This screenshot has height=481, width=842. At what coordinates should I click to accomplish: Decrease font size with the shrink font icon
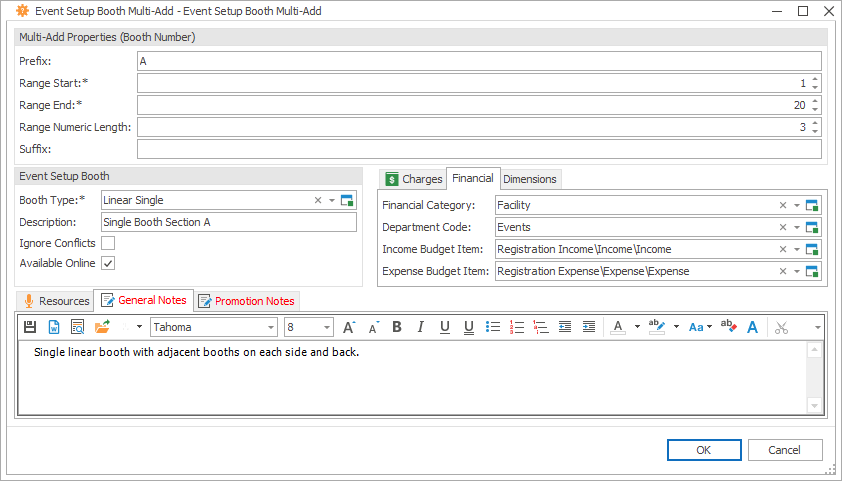(374, 327)
